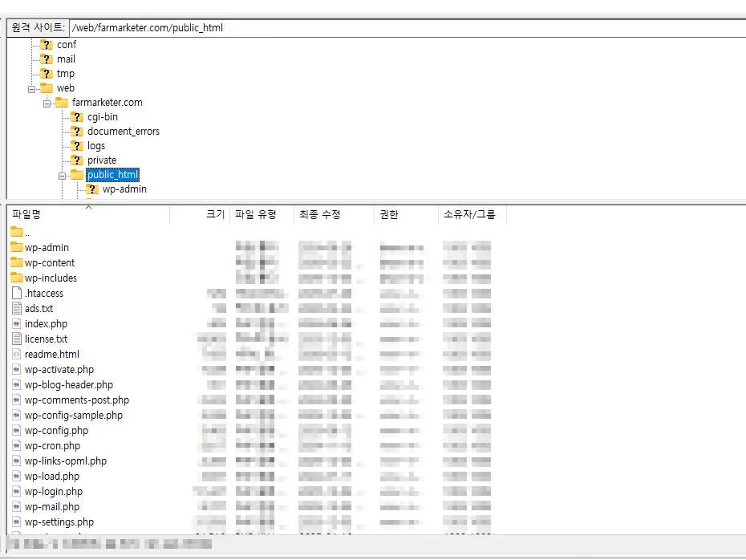Select the mail folder in tree
746x560 pixels.
pyautogui.click(x=66, y=59)
